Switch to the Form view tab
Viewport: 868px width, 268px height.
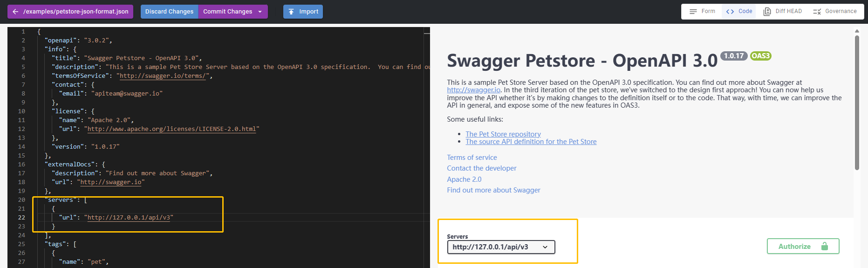tap(702, 11)
